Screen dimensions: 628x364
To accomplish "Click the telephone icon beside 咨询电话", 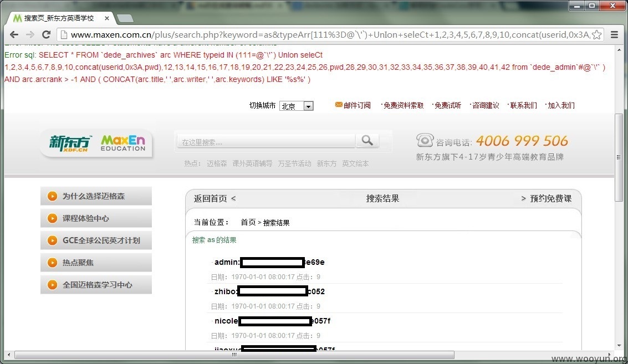I will pos(425,140).
